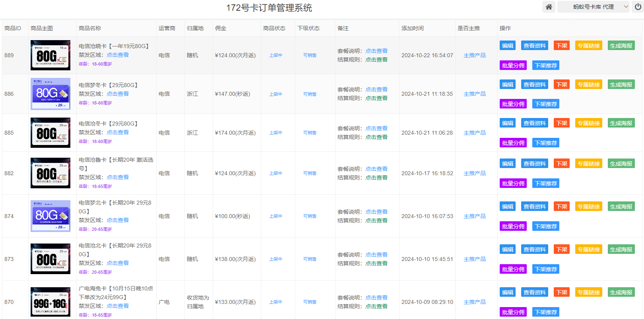The width and height of the screenshot is (644, 319).
Task: Edit product 886 电信梦冬卡
Action: [x=508, y=85]
